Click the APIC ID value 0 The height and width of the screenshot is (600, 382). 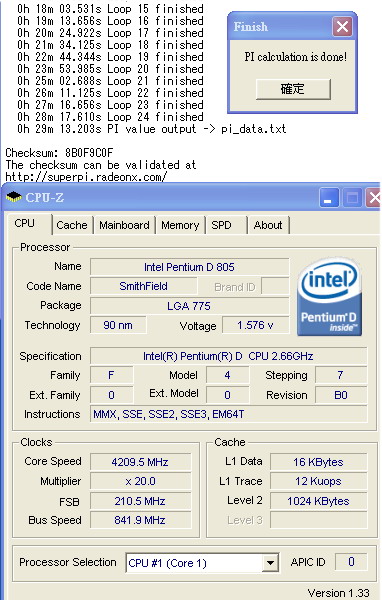pos(351,562)
